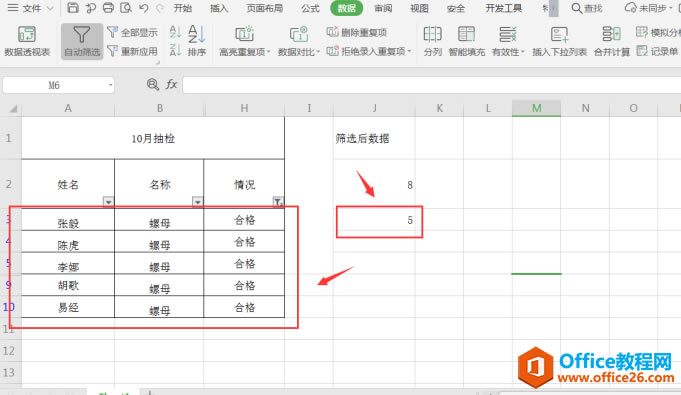Switch to the 页面布局 tab
The height and width of the screenshot is (395, 681).
(x=264, y=8)
